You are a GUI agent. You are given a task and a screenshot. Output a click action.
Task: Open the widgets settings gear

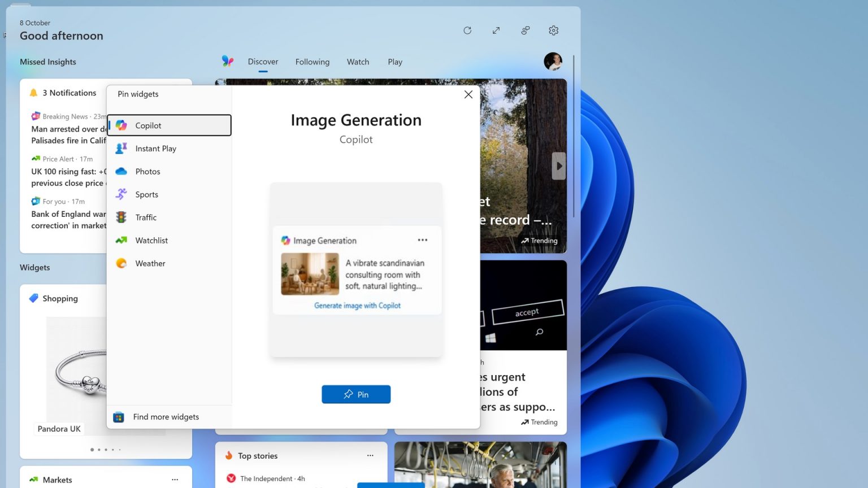click(x=553, y=30)
